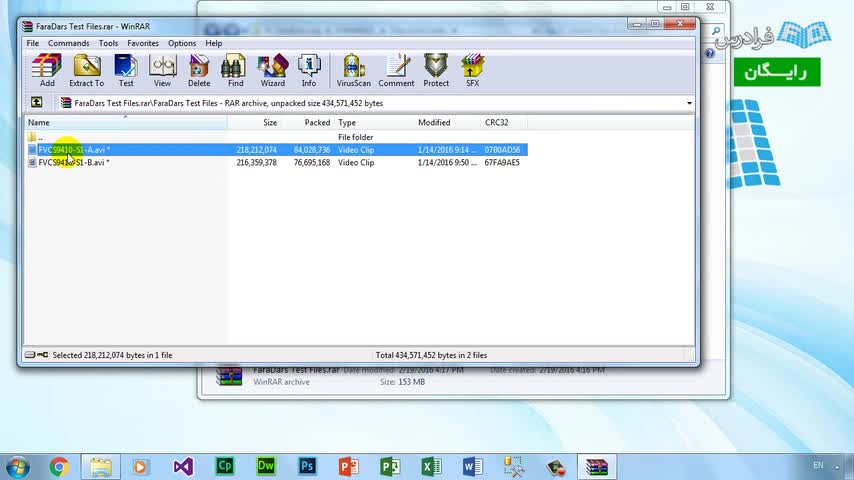The image size is (854, 480).
Task: Click the Delete toolbar icon
Action: coord(199,70)
